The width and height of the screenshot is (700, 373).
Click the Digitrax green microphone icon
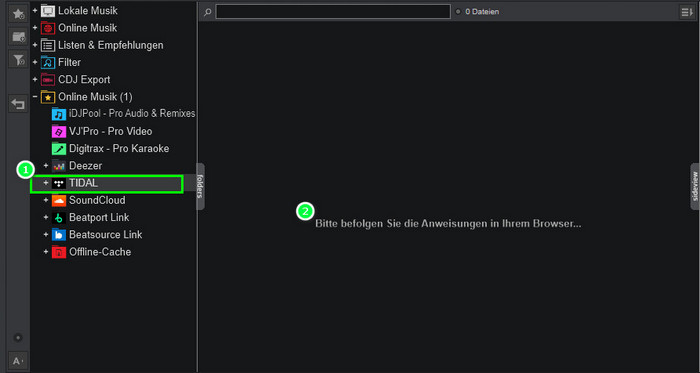58,149
